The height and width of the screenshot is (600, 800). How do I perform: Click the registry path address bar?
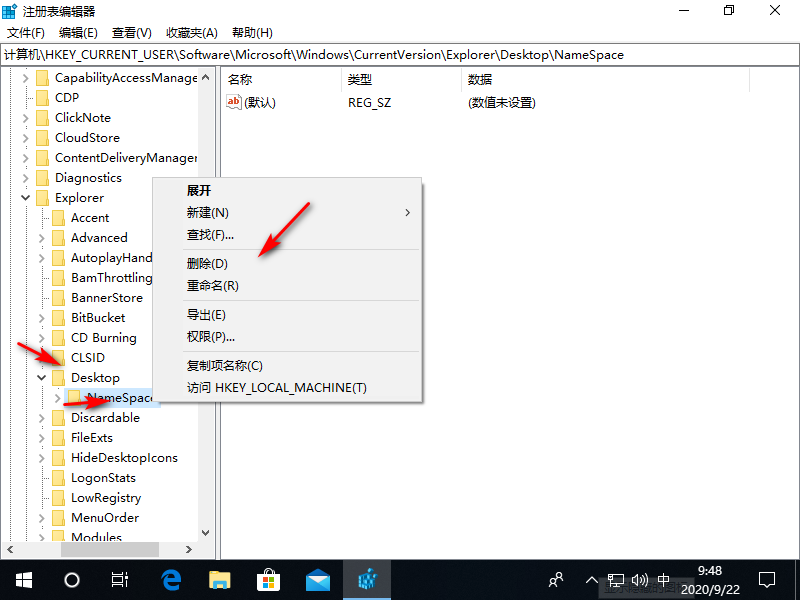tap(400, 54)
